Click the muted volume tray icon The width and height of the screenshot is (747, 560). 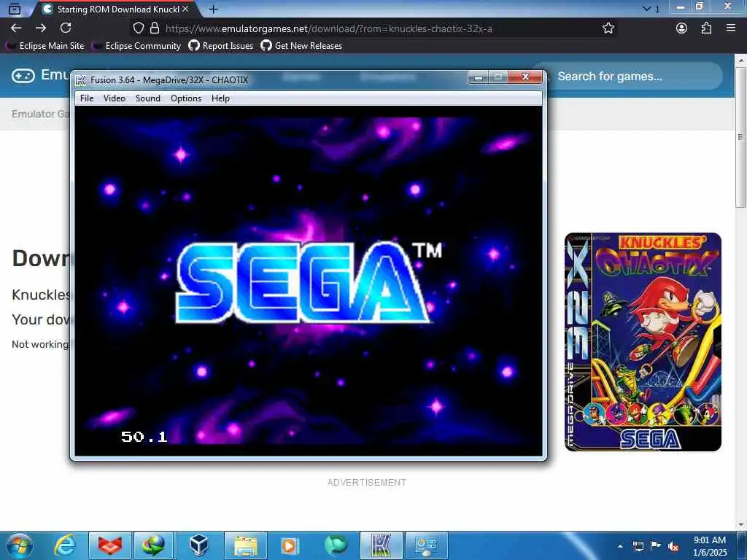pos(673,547)
